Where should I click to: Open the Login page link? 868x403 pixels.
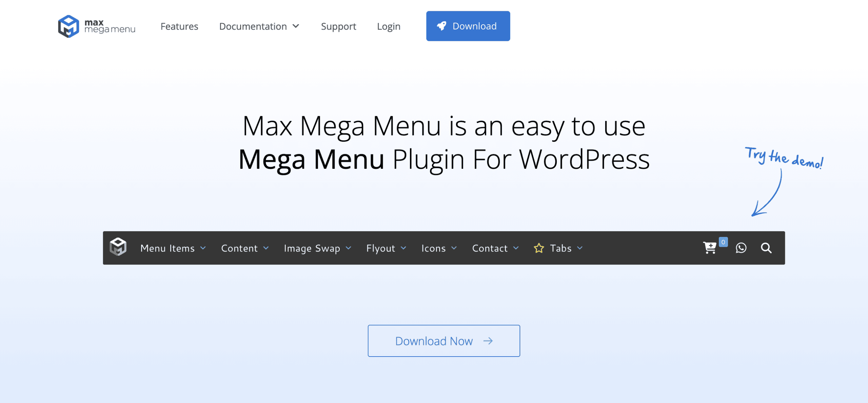pyautogui.click(x=389, y=26)
